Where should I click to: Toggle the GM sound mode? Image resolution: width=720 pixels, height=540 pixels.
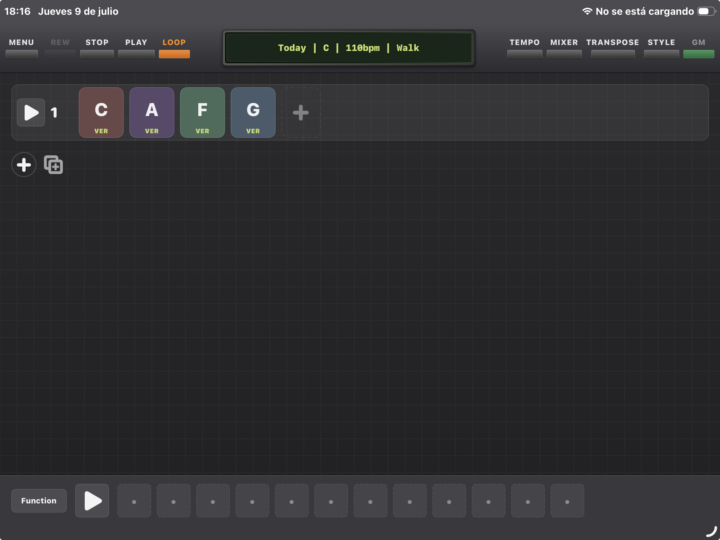click(698, 47)
